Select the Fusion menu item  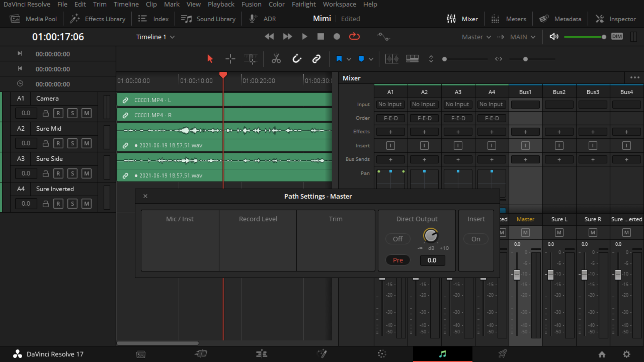tap(251, 5)
